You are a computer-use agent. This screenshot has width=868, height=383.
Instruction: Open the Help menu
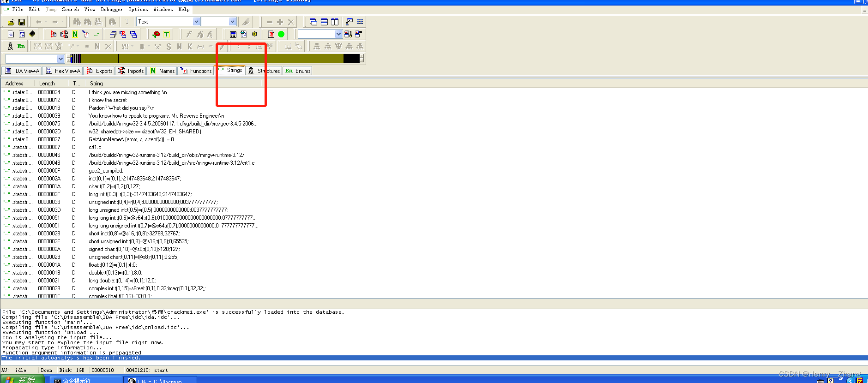[184, 9]
